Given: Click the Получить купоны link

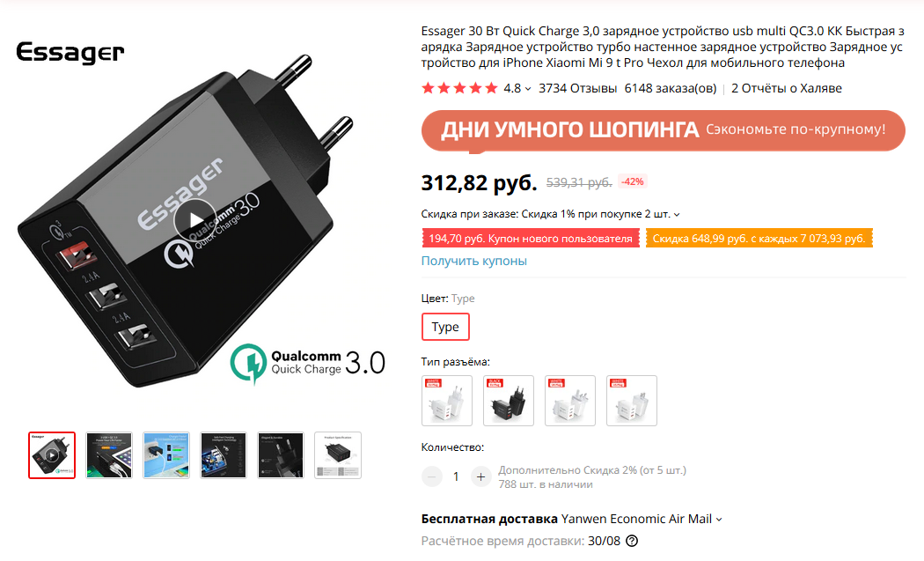Looking at the screenshot, I should [x=473, y=261].
